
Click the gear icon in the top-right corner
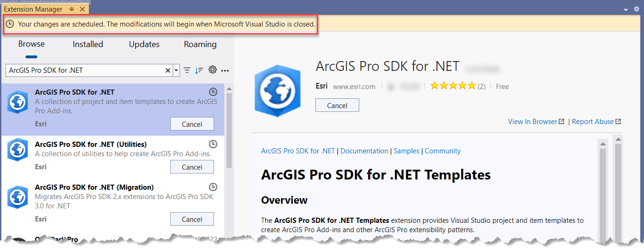click(x=636, y=9)
